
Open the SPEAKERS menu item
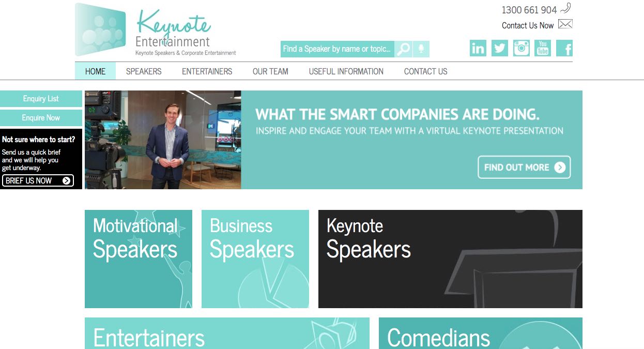pos(144,71)
